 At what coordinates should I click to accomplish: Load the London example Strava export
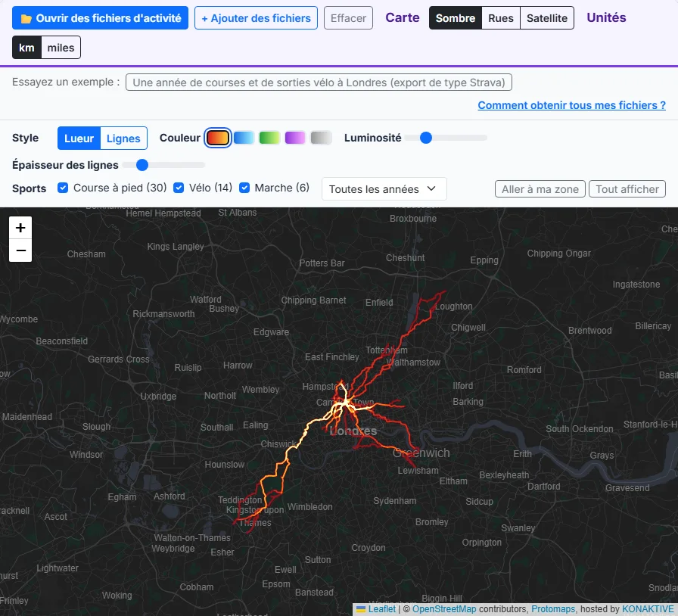[319, 82]
